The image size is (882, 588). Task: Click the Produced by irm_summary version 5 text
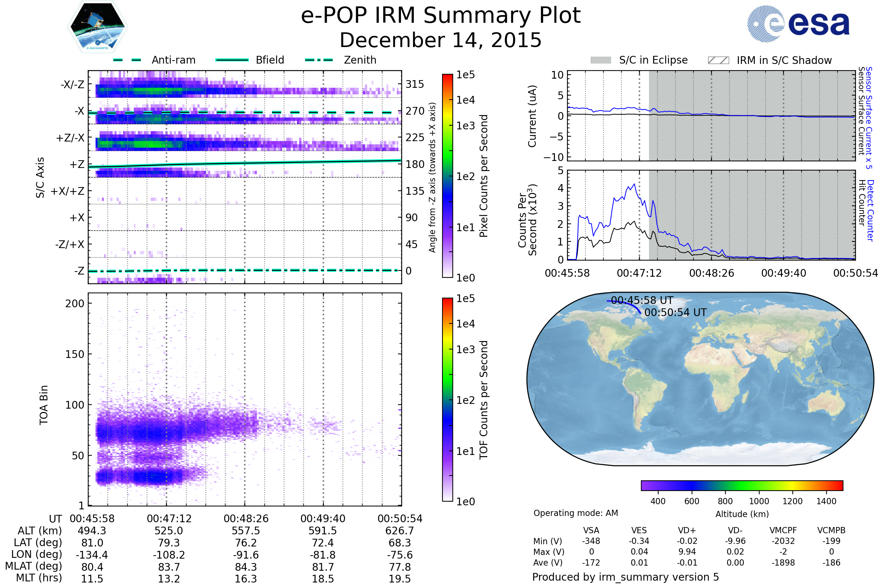click(625, 577)
